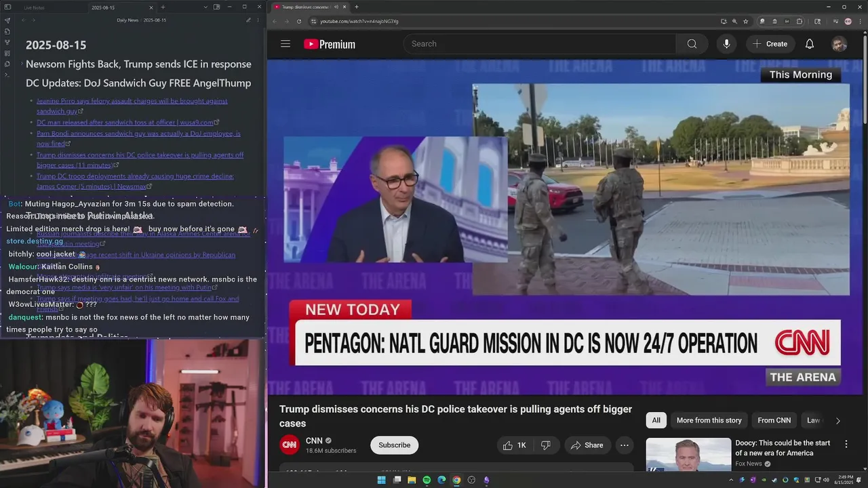Select the All filter chip

tap(656, 420)
